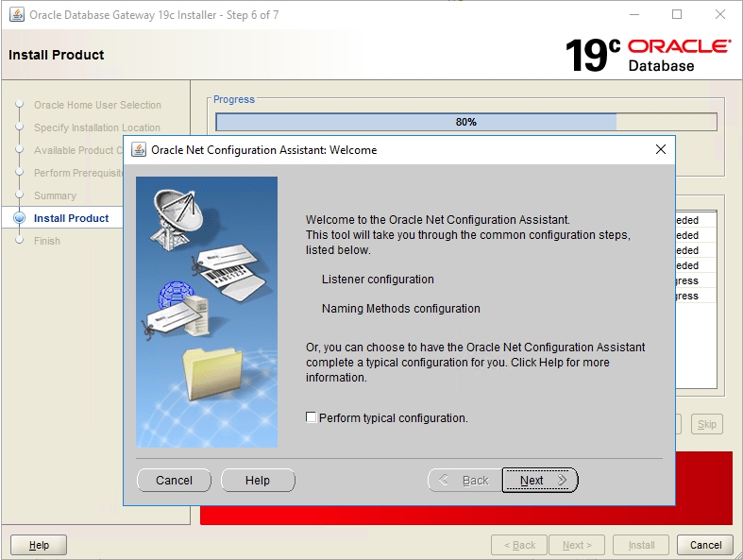Click the installer's greyed < Back button
Image resolution: width=743 pixels, height=560 pixels.
519,545
